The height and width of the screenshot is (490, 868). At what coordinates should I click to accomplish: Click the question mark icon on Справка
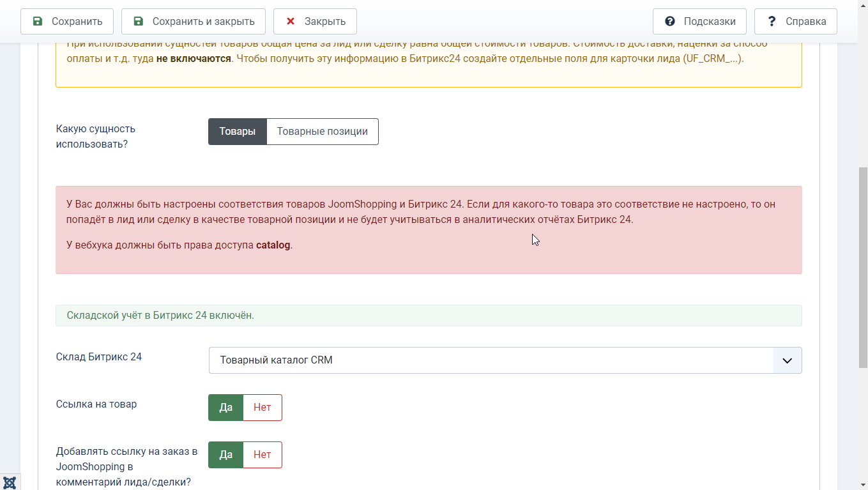(772, 21)
